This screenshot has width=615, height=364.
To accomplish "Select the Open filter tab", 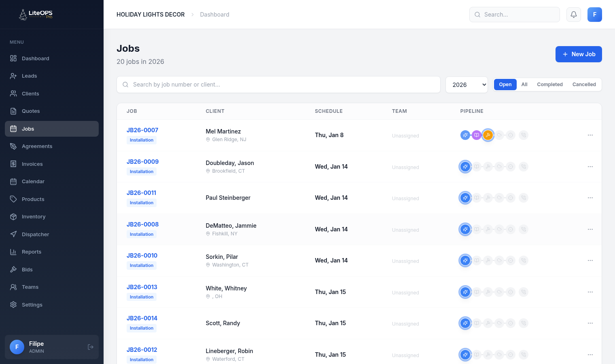I will tap(505, 85).
